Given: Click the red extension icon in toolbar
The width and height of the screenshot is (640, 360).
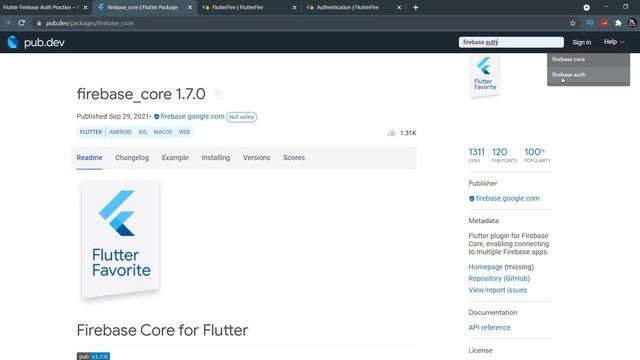Looking at the screenshot, I should [604, 23].
